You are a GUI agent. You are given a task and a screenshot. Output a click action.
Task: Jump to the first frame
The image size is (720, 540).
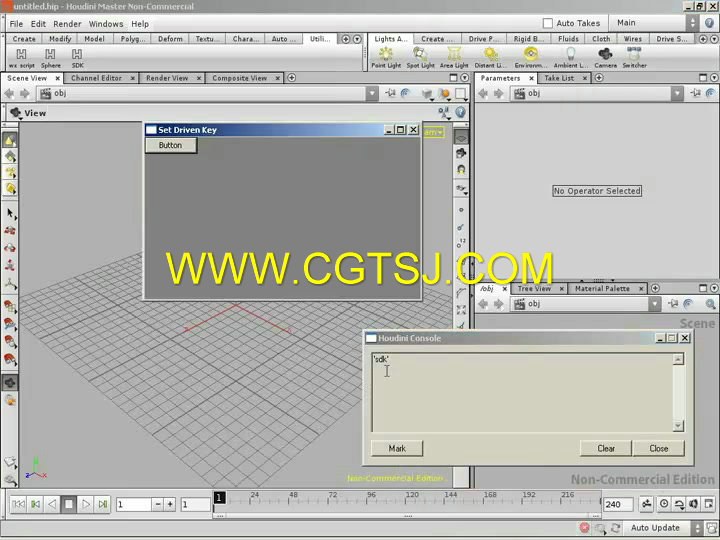[18, 504]
